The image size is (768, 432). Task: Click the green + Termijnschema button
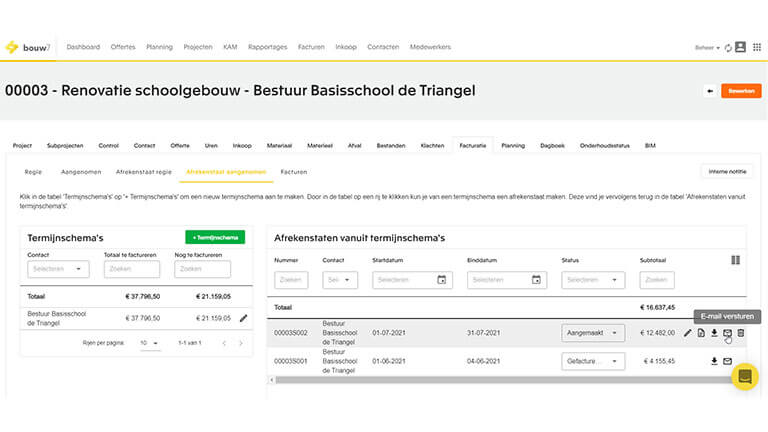coord(214,237)
